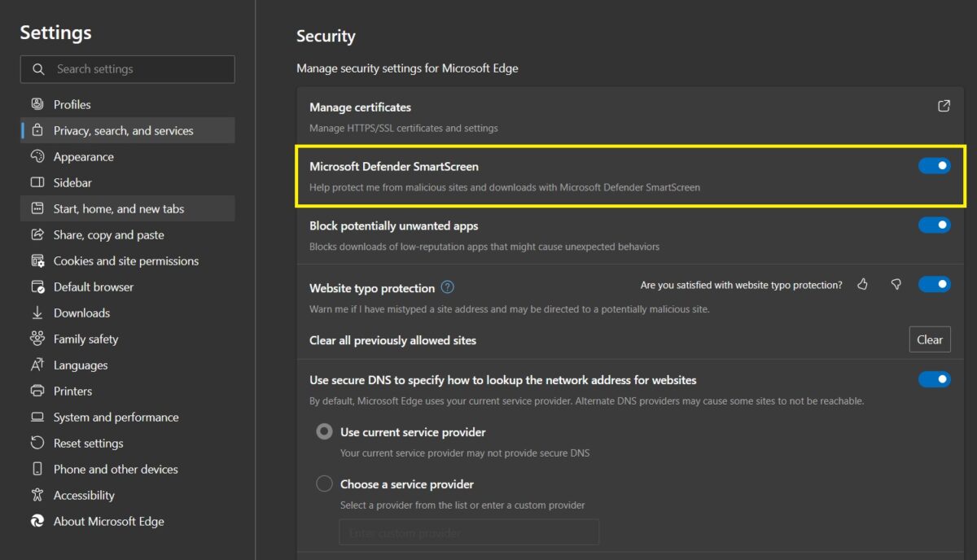Image resolution: width=977 pixels, height=560 pixels.
Task: Open Sidebar settings page
Action: [x=128, y=182]
